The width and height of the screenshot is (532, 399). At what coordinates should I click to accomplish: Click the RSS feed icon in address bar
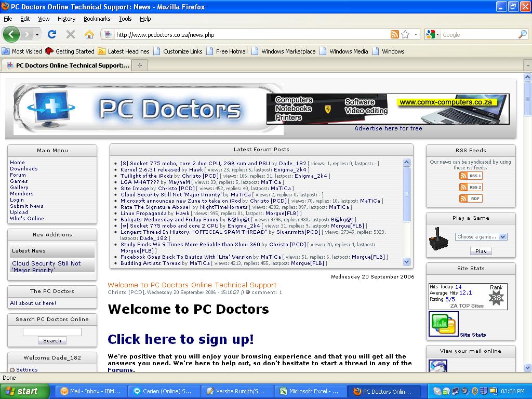tap(395, 35)
